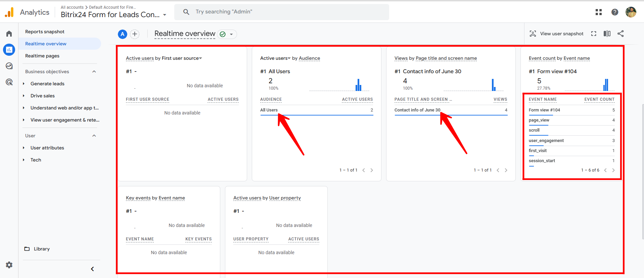Collapse the Business objectives section

pos(94,72)
